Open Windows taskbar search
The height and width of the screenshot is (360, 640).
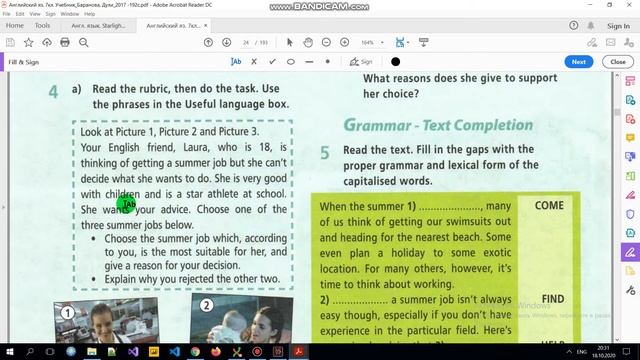[30, 351]
